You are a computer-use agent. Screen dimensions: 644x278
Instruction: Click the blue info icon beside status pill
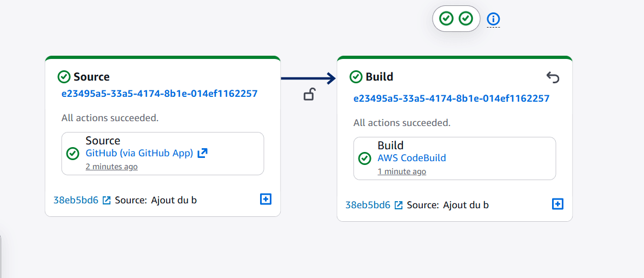click(493, 19)
